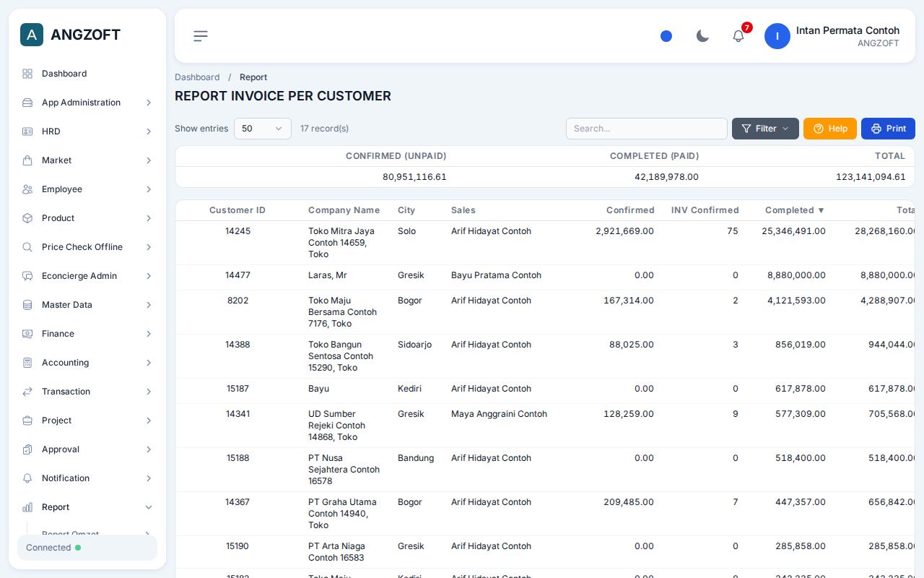Focus the Search input field
Viewport: 924px width, 578px height.
click(647, 129)
